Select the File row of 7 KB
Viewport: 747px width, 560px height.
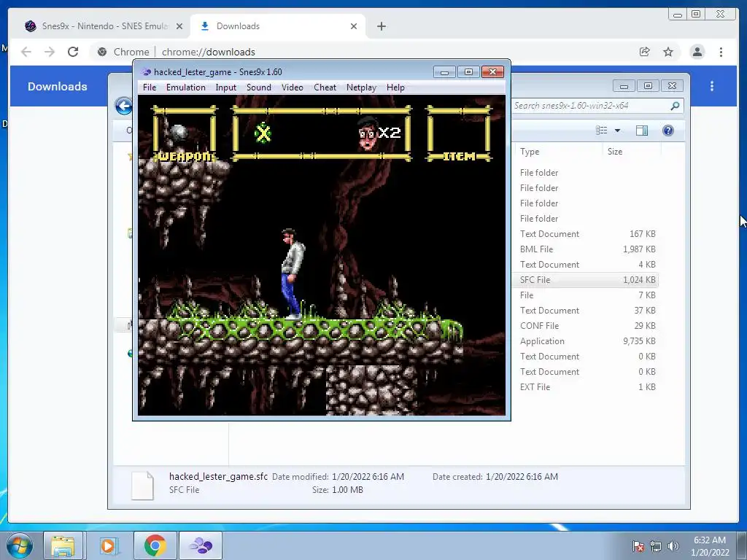click(585, 295)
